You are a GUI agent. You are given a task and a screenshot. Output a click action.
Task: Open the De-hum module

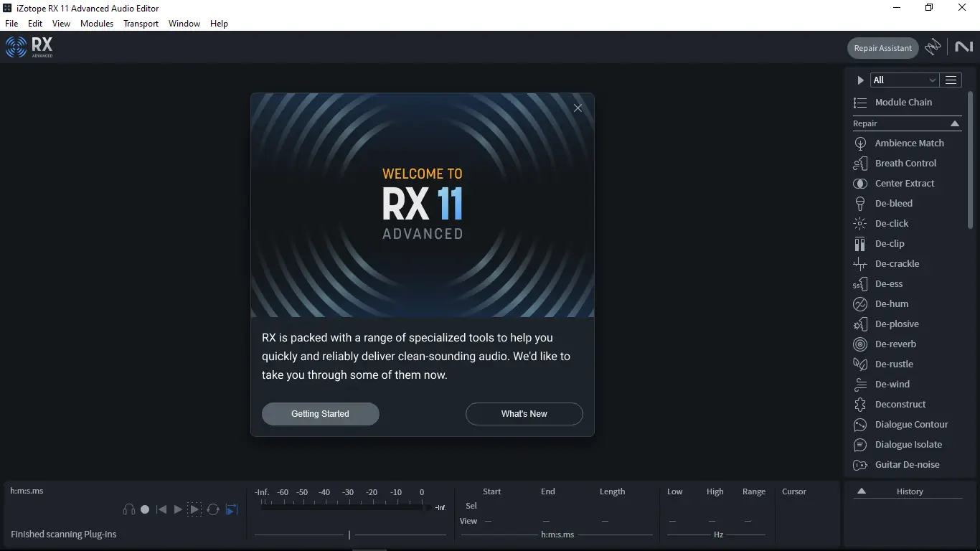pos(907,303)
